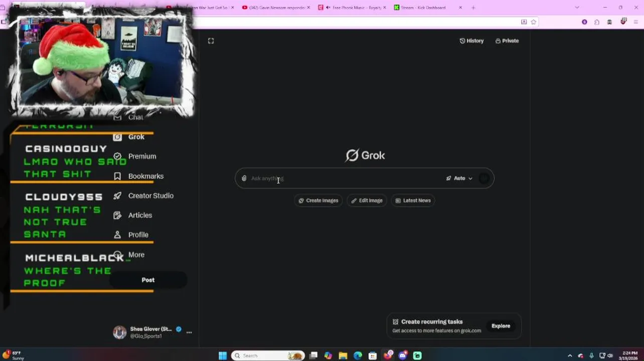Click the paperclip attach icon in Grok input

(x=244, y=178)
